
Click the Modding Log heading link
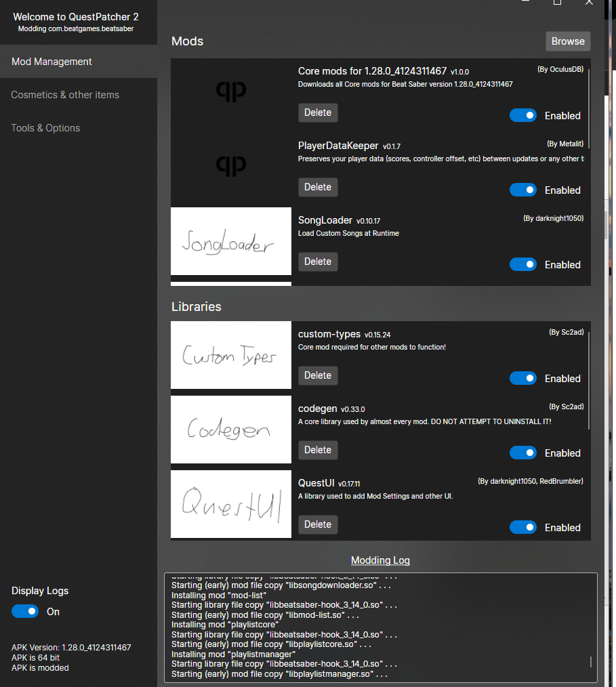tap(380, 560)
